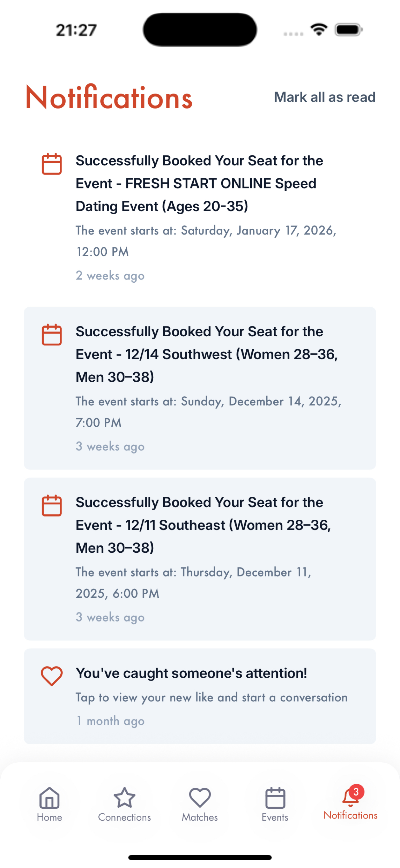The height and width of the screenshot is (868, 400).
Task: Switch to the Matches tab label
Action: [200, 817]
